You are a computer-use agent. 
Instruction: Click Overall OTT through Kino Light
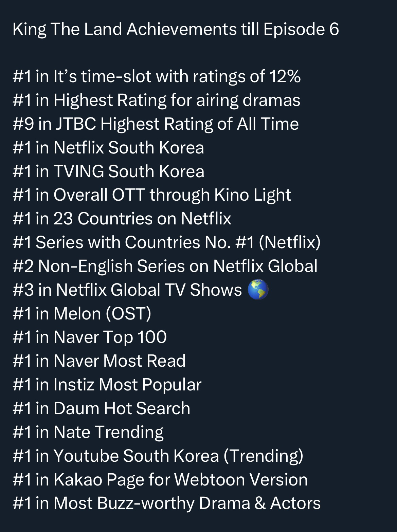pos(152,195)
